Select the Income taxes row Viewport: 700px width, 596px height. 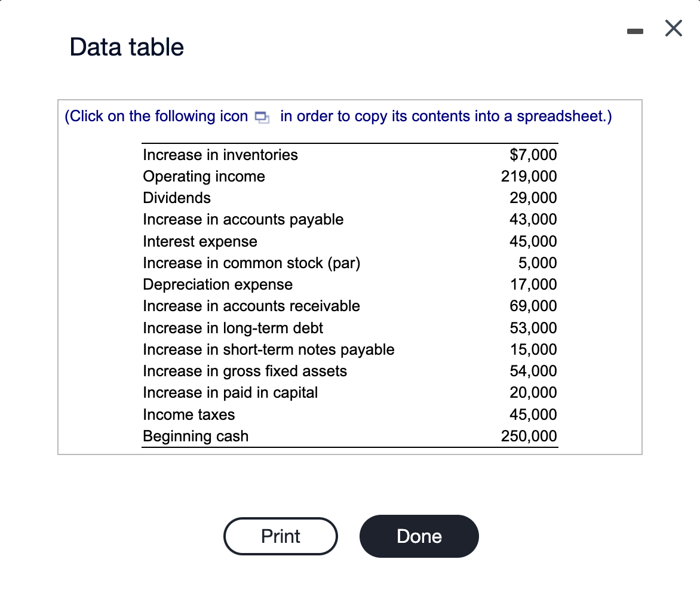[x=189, y=414]
